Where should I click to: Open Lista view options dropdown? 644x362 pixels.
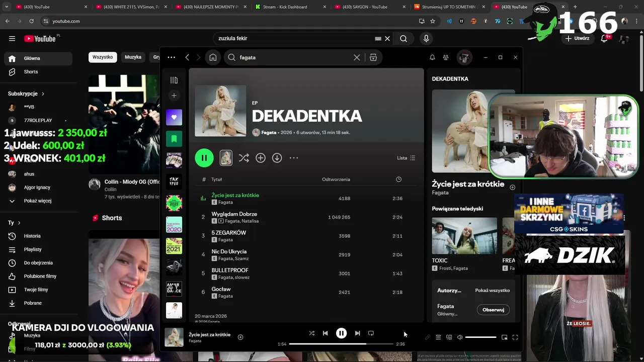click(x=406, y=158)
